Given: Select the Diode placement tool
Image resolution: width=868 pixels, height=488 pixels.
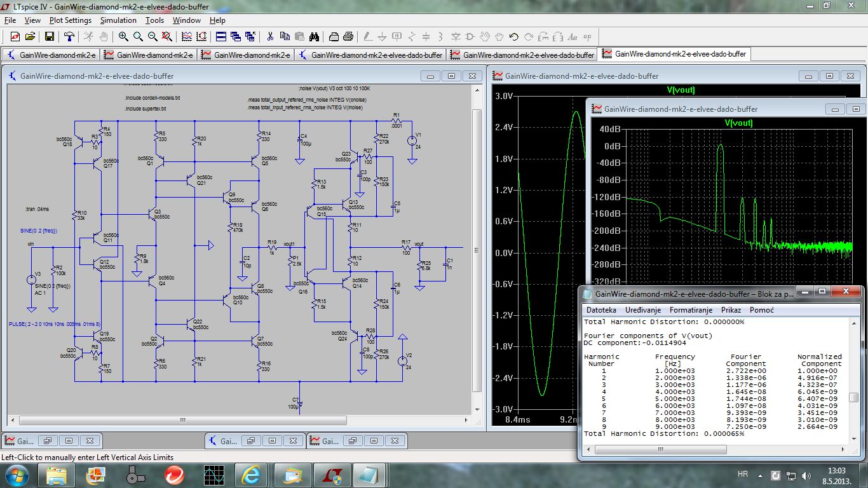Looking at the screenshot, I should 456,37.
